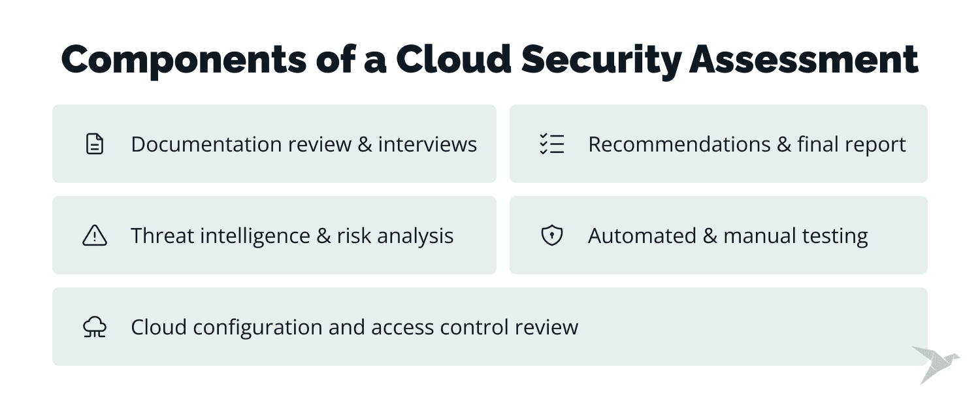Image resolution: width=980 pixels, height=405 pixels.
Task: Click the word "interviews"
Action: point(427,144)
